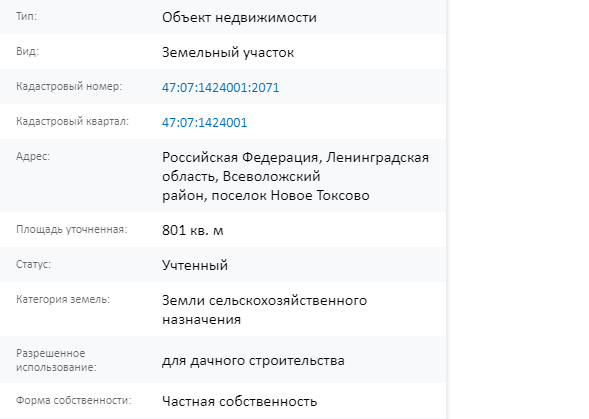Viewport: 589px width, 419px height.
Task: Click the 'Российская Федерация, Ленинградская' address line
Action: pyautogui.click(x=295, y=157)
